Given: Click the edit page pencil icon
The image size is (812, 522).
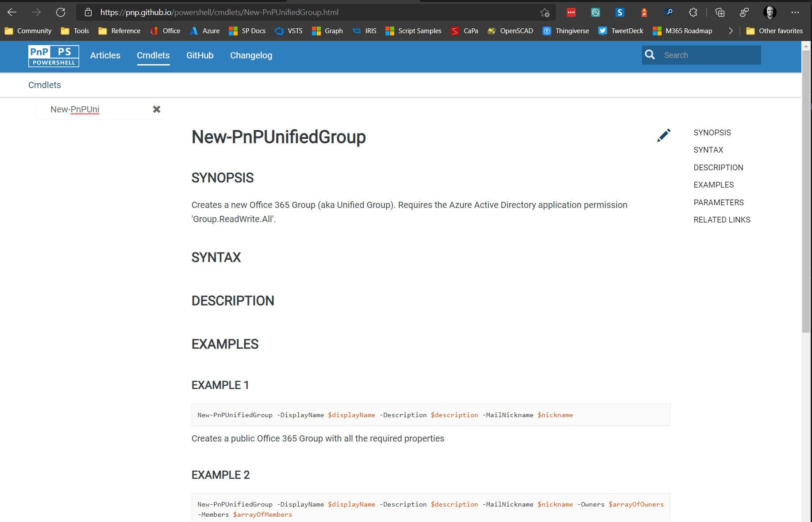Looking at the screenshot, I should [663, 135].
